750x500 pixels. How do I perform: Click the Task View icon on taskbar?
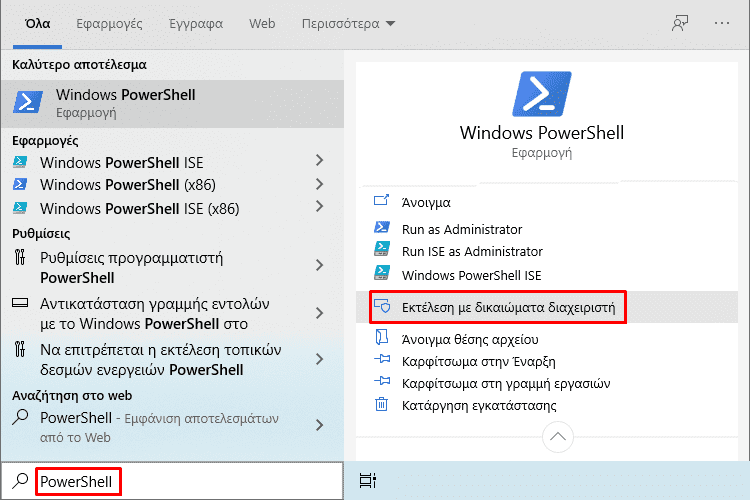tap(366, 481)
